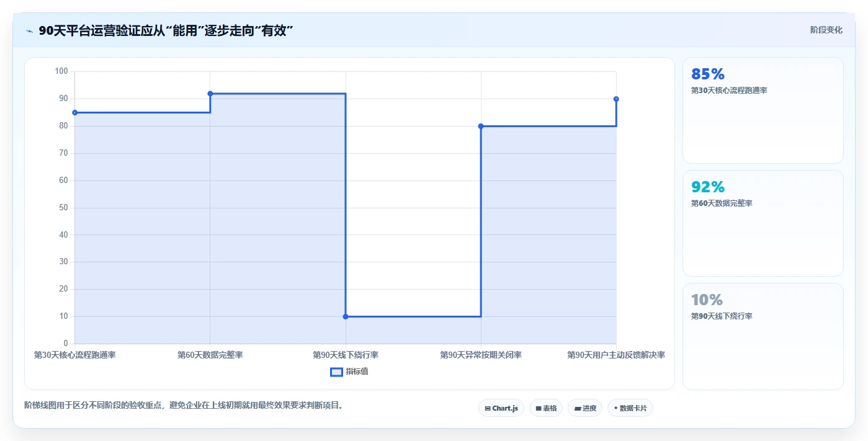This screenshot has width=868, height=441.
Task: Click y-axis tick label 100
Action: [x=61, y=71]
